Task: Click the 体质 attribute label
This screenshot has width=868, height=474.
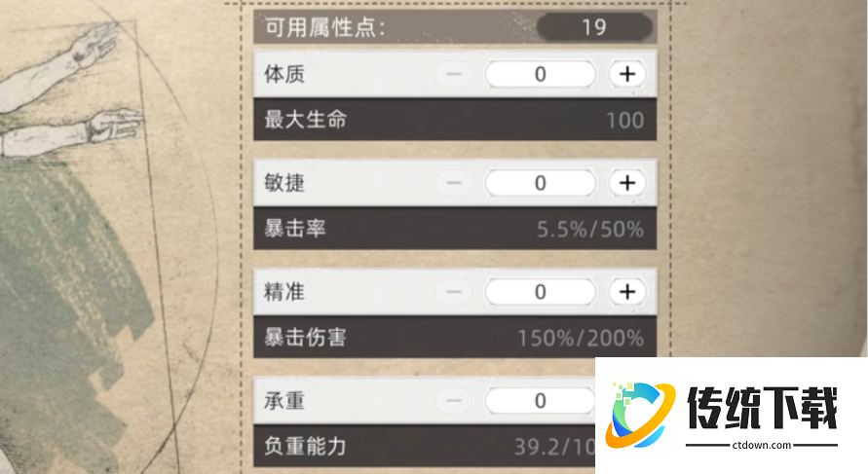Action: (x=284, y=74)
